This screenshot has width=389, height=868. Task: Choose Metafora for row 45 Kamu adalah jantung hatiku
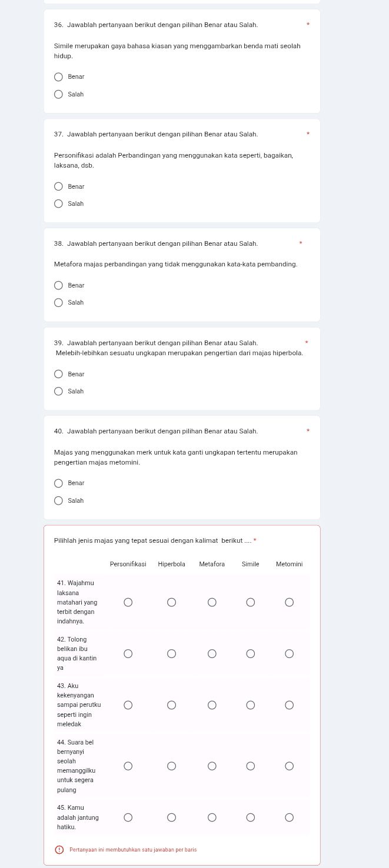[x=212, y=817]
